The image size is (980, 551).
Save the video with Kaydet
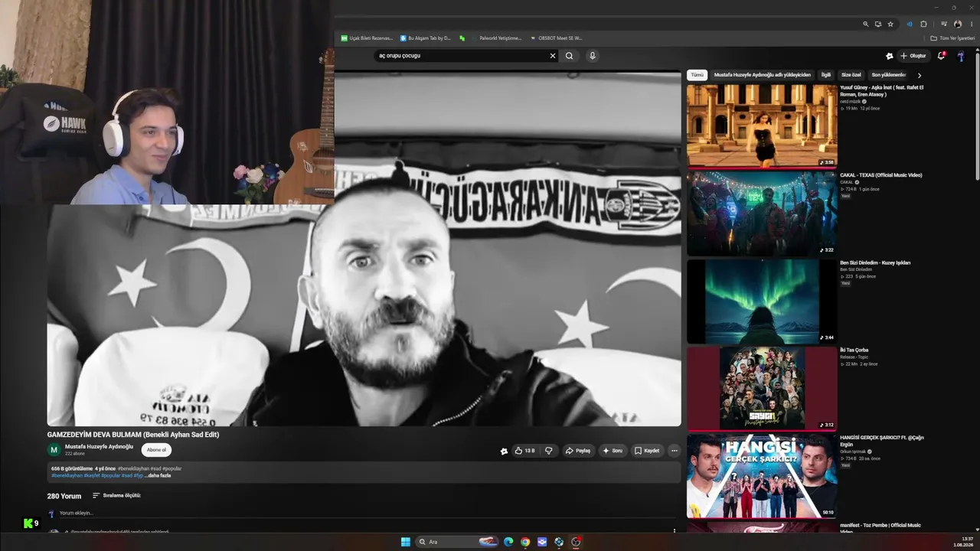coord(647,451)
